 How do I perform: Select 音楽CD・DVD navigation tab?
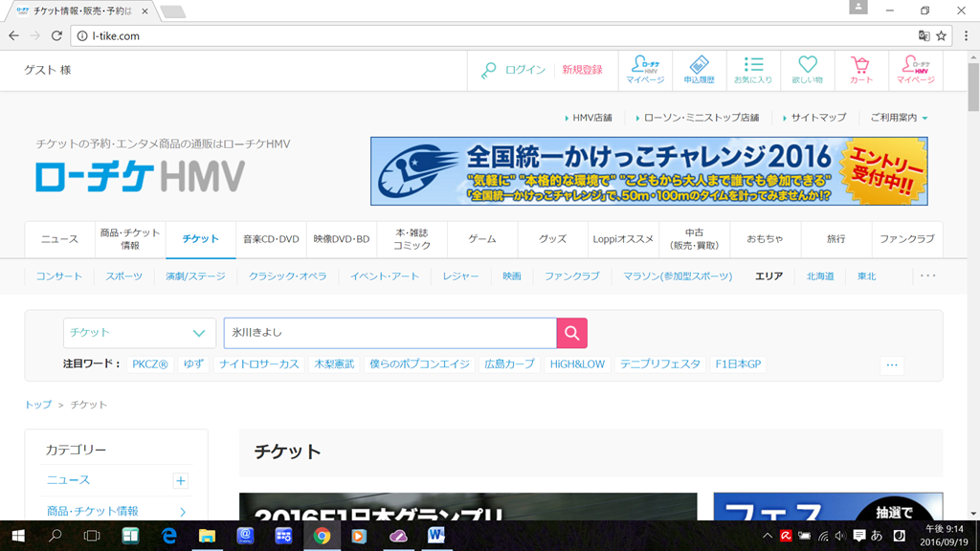point(271,238)
